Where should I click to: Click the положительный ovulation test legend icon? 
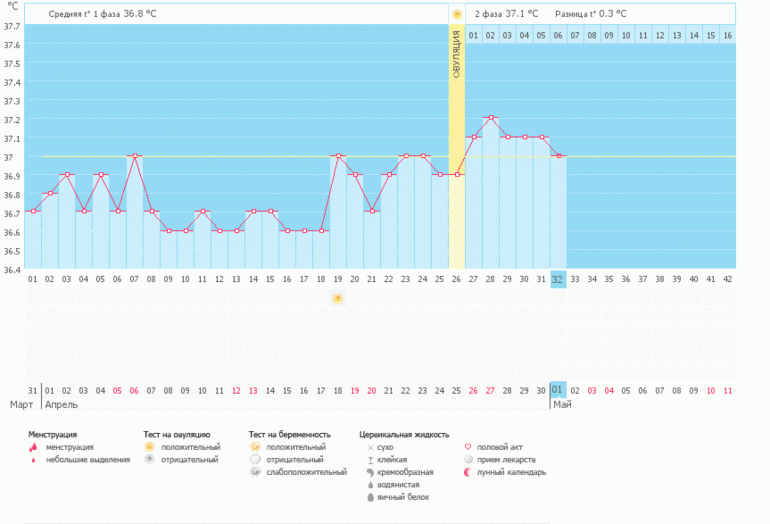click(x=150, y=447)
